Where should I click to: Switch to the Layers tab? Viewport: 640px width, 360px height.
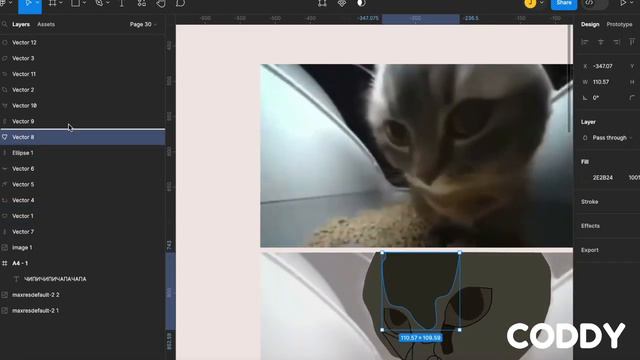(x=21, y=24)
